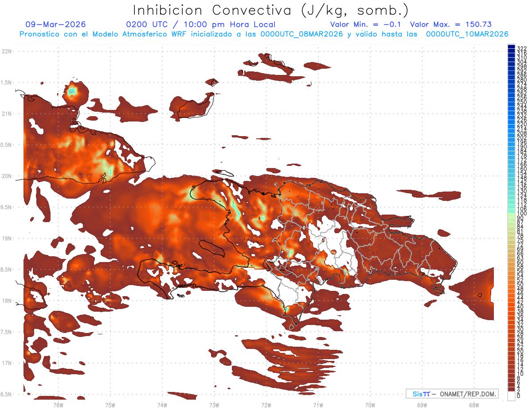Click '0200 UTC / 10:00 pm Hora Local'
This screenshot has height=411, width=532.
[x=201, y=25]
